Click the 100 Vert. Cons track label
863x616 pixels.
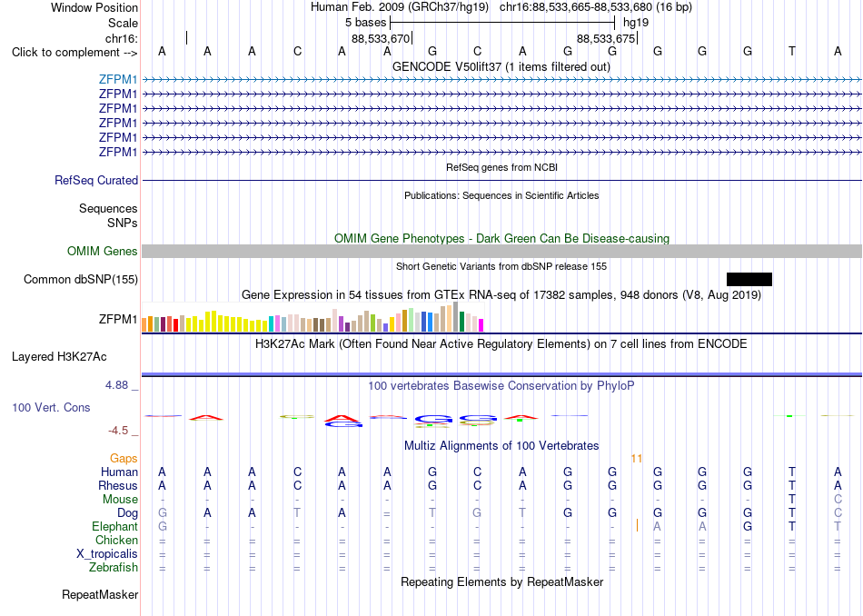click(51, 407)
